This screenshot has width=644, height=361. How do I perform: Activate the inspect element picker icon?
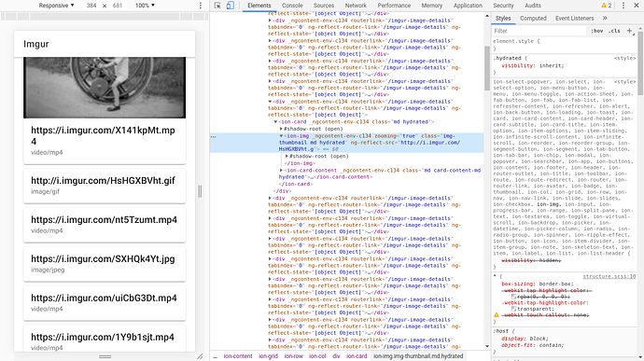(x=217, y=6)
